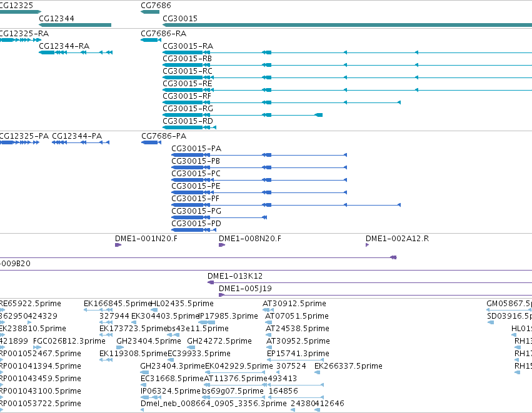The width and height of the screenshot is (532, 413).
Task: Click the DME1-001N20.F BAC end label
Action: pos(146,239)
